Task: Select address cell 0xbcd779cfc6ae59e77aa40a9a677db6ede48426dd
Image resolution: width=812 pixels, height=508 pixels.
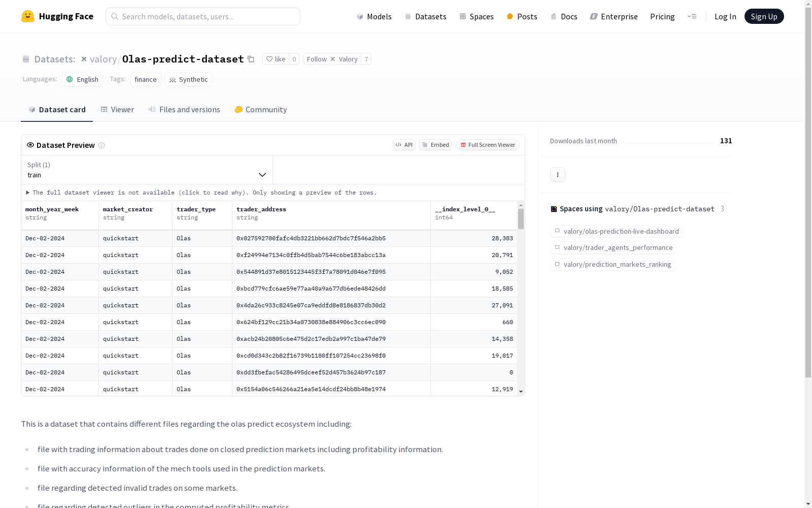Action: pyautogui.click(x=331, y=289)
